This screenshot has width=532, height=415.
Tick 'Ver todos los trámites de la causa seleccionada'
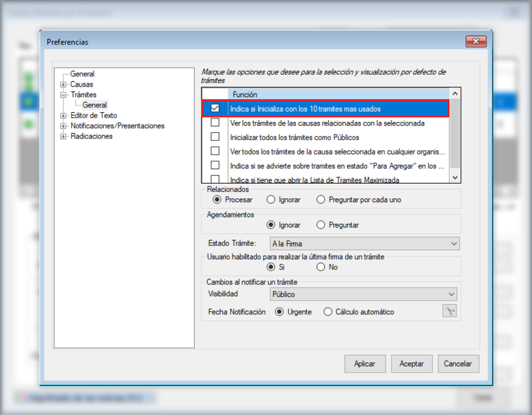coord(215,150)
